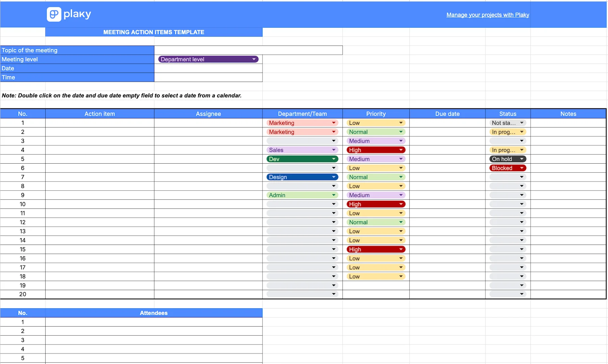Image resolution: width=608 pixels, height=364 pixels.
Task: Open row 18 Low priority dropdown
Action: point(376,276)
